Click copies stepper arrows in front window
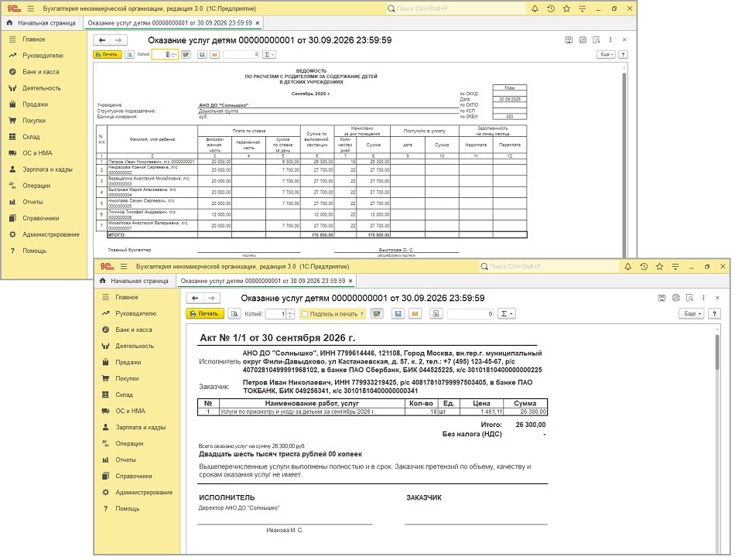Screen dimensions: 735x560 (290, 314)
